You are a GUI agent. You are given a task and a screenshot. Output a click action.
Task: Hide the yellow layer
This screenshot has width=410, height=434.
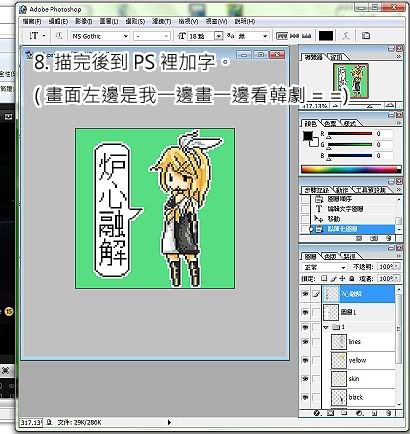pos(305,360)
